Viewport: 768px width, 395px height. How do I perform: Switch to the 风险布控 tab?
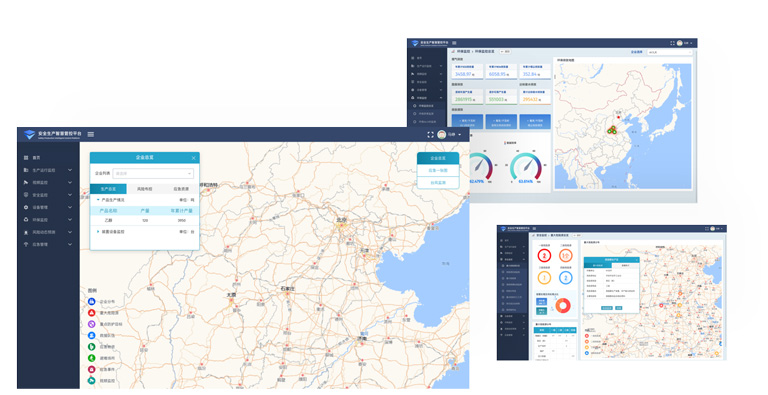(144, 189)
